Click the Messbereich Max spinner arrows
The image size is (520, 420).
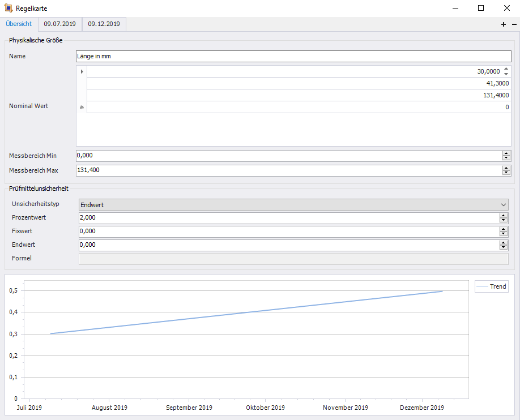pyautogui.click(x=506, y=170)
